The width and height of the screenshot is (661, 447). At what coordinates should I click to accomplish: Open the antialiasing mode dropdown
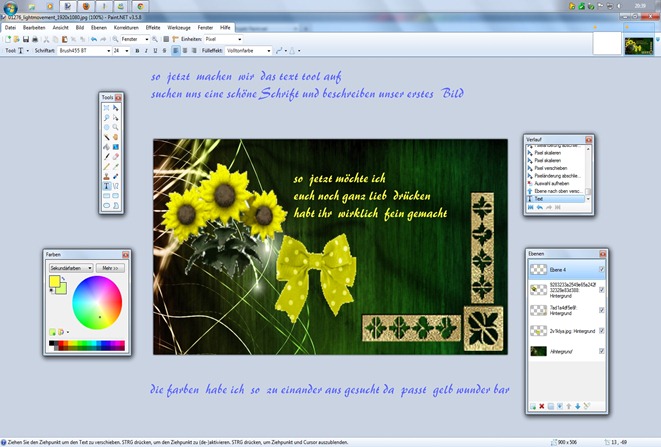pyautogui.click(x=281, y=51)
